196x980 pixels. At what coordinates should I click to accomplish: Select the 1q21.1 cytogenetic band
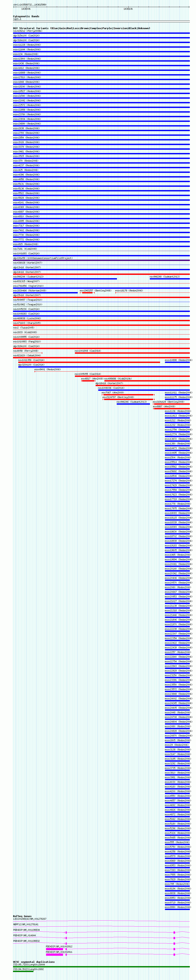pyautogui.click(x=17, y=19)
